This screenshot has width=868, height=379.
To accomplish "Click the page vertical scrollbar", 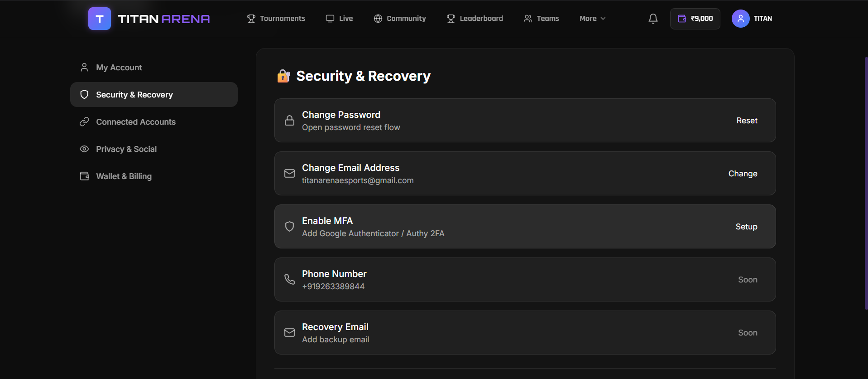I will click(x=866, y=184).
